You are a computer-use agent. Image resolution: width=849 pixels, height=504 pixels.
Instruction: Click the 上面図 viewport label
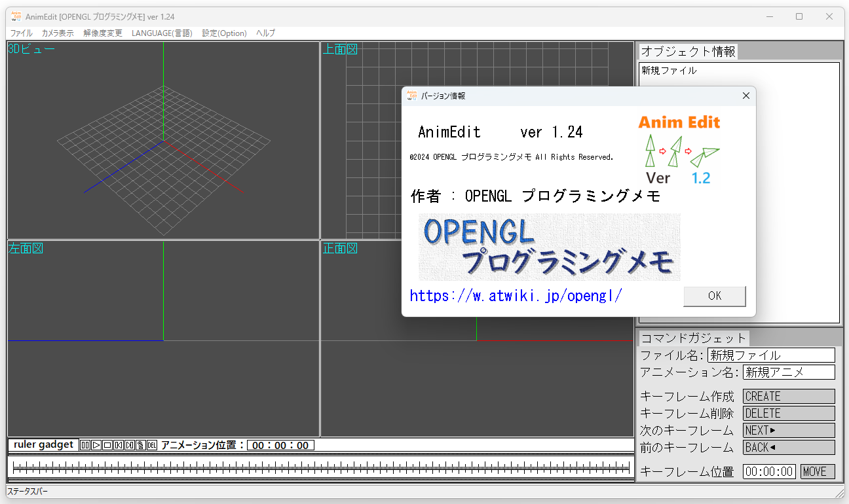[x=340, y=49]
